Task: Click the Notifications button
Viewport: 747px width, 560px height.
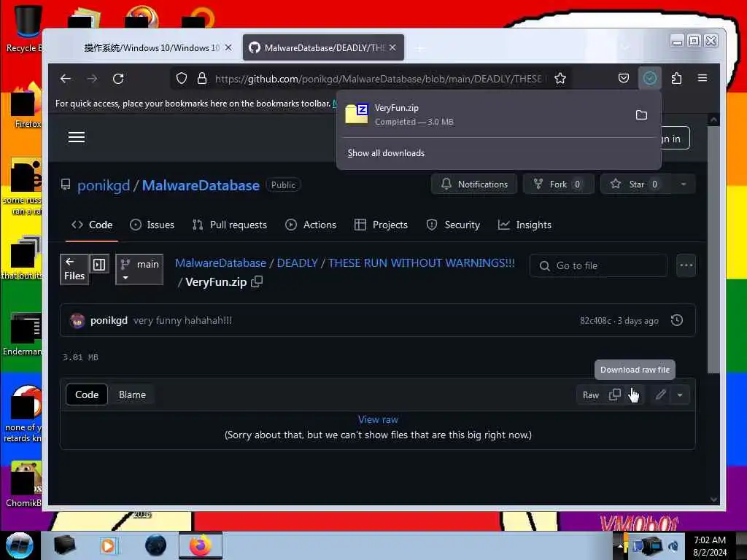Action: point(474,184)
